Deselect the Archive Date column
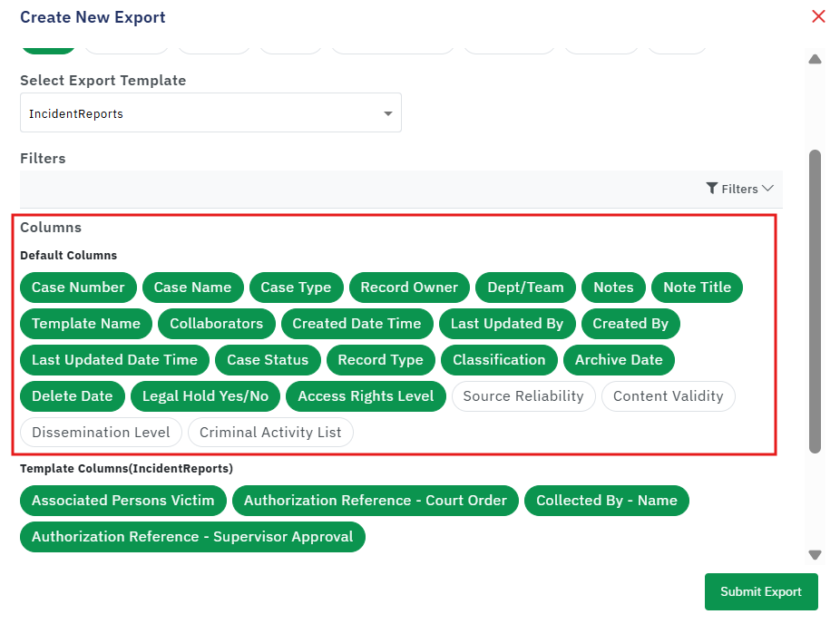 click(x=619, y=360)
